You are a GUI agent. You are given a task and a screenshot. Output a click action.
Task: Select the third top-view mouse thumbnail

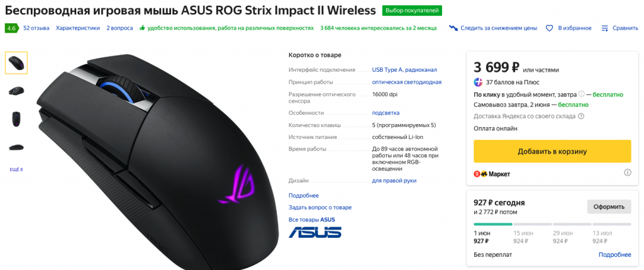16,119
